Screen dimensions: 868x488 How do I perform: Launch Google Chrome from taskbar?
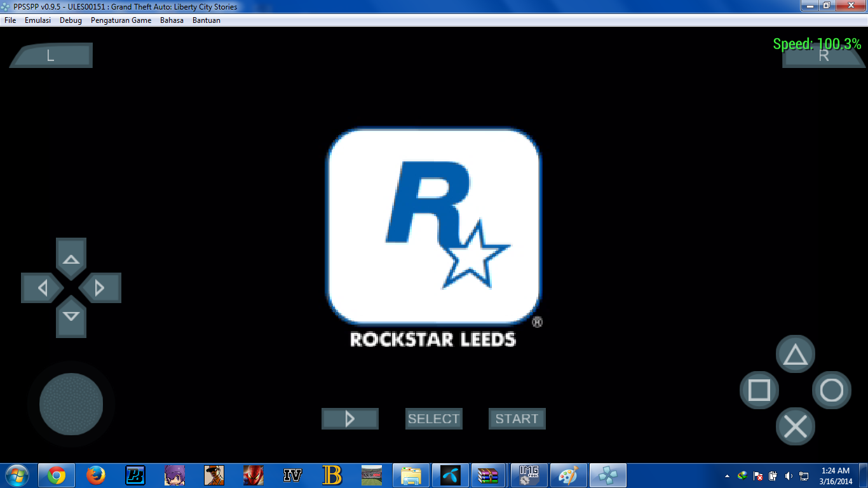[x=57, y=475]
